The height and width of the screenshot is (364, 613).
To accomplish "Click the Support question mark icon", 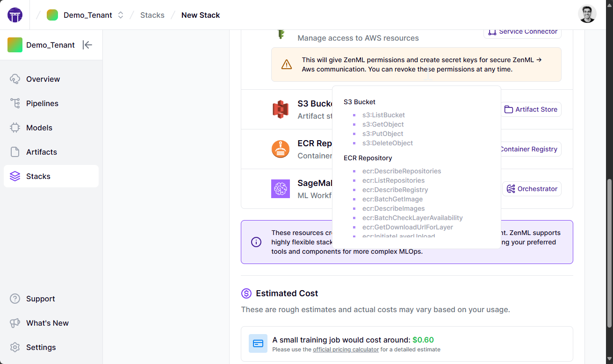I will 14,299.
